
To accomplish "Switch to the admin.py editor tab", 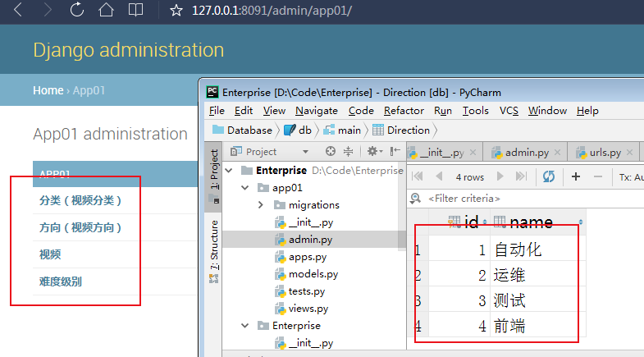I will coord(520,153).
